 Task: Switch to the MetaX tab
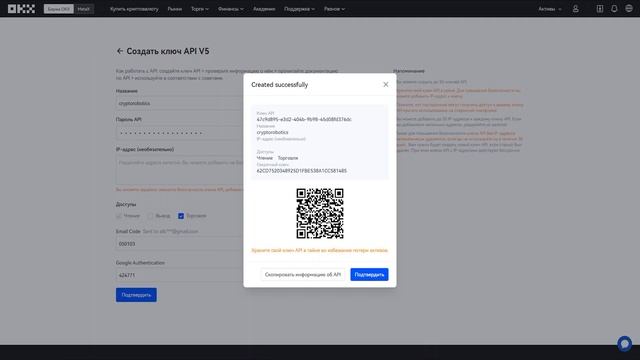84,9
